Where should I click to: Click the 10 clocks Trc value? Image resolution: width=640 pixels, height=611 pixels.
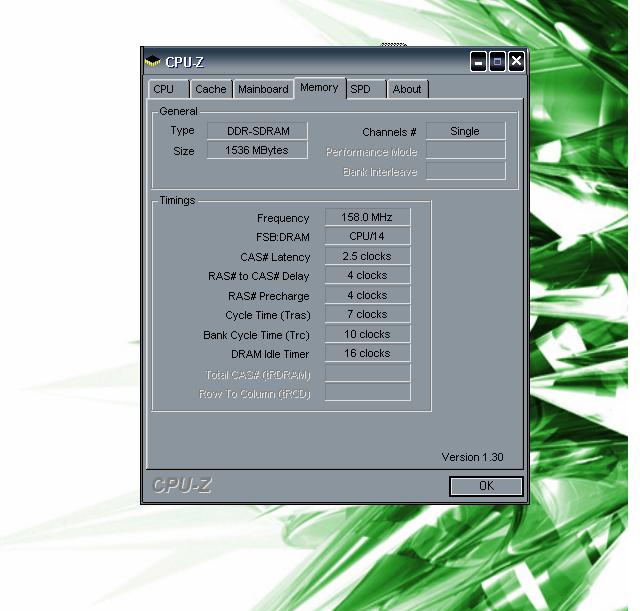click(x=368, y=334)
